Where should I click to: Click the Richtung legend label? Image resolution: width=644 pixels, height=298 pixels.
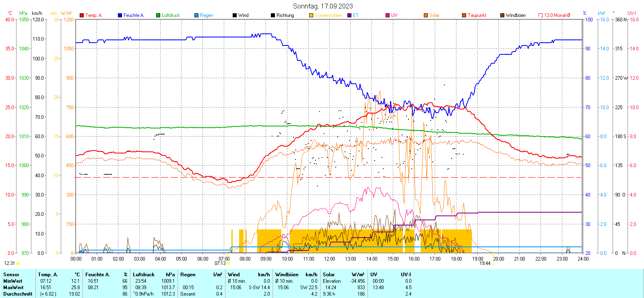(285, 15)
